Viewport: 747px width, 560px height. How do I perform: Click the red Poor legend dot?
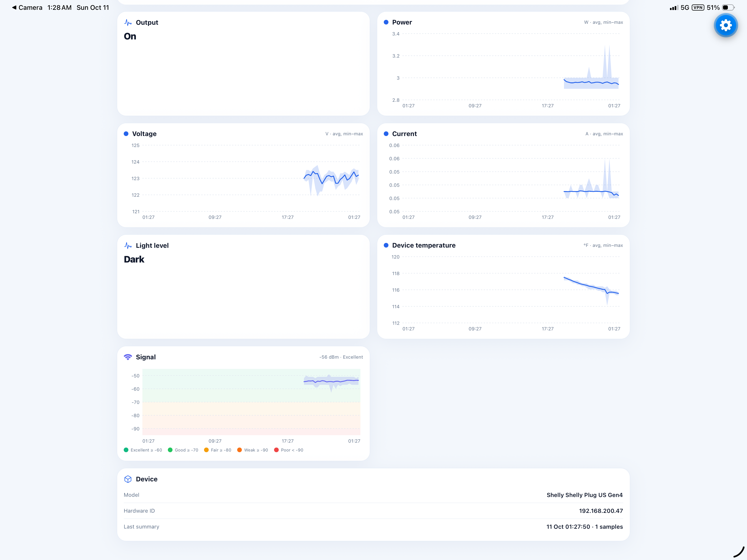coord(276,450)
